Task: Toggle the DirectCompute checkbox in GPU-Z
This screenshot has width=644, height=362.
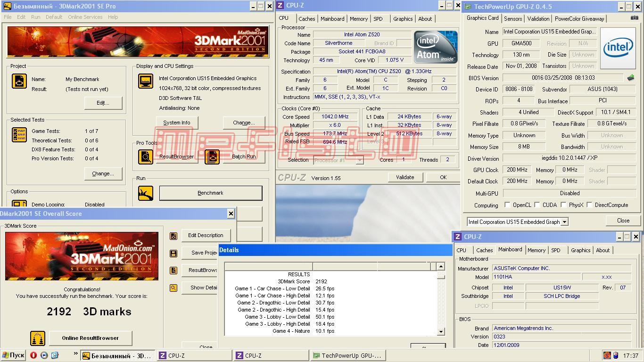Action: (589, 205)
